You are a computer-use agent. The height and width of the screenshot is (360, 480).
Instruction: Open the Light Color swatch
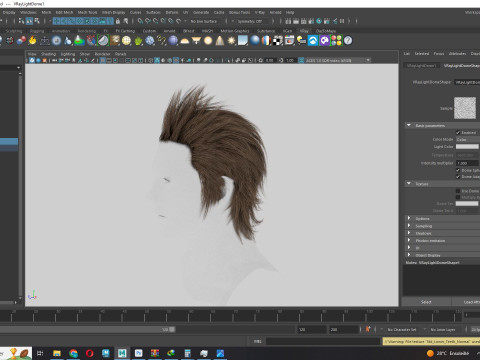coord(467,147)
